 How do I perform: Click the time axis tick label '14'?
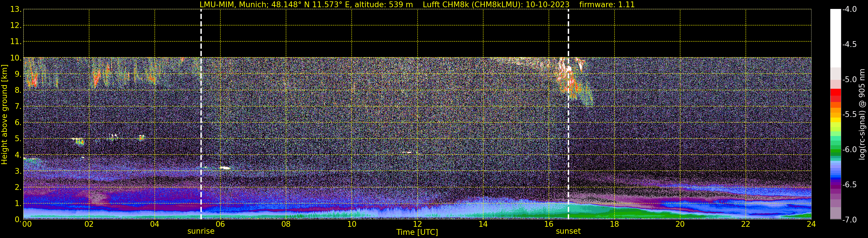pos(483,224)
